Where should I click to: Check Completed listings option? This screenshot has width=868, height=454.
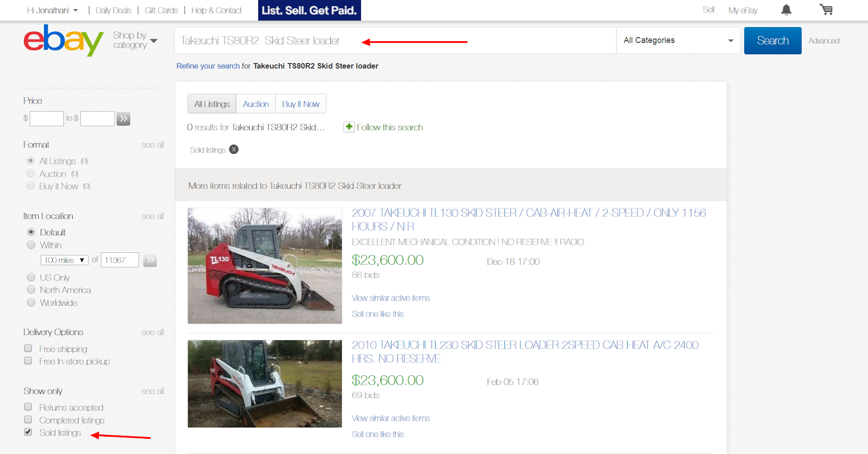(28, 420)
